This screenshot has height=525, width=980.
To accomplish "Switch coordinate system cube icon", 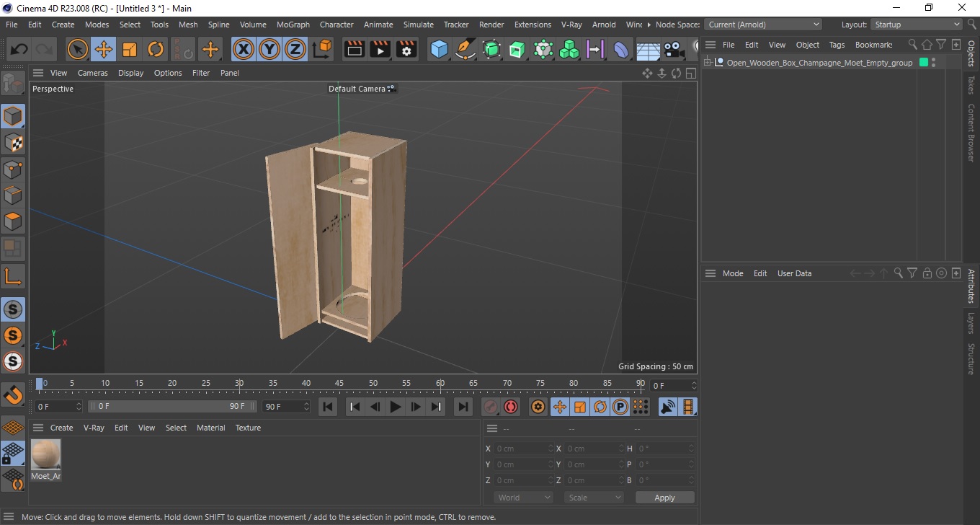I will (322, 50).
